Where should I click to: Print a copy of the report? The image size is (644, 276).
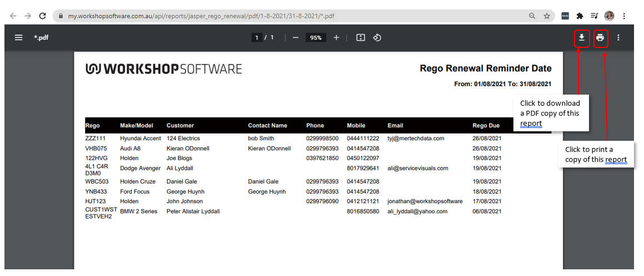(x=601, y=38)
